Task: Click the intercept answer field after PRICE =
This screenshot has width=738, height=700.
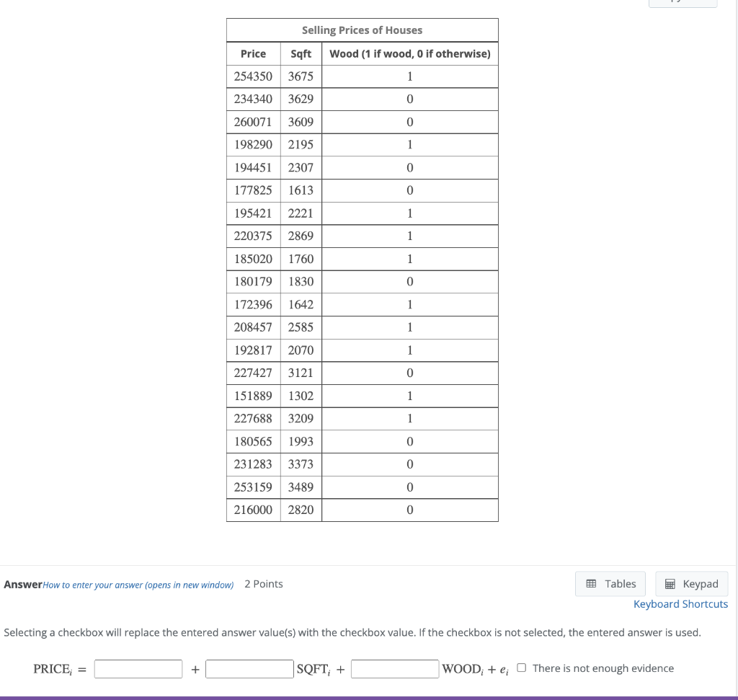Action: point(138,668)
